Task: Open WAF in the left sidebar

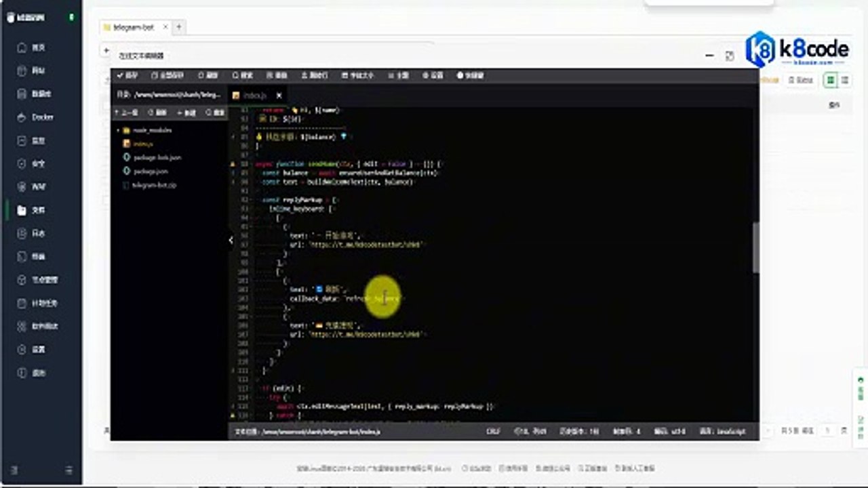Action: coord(31,186)
